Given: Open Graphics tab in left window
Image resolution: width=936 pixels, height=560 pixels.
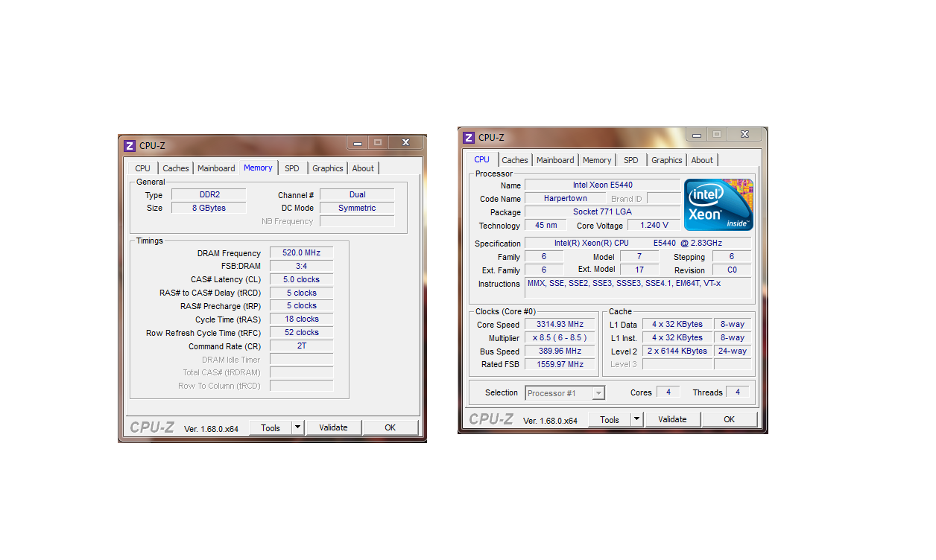Looking at the screenshot, I should pyautogui.click(x=328, y=168).
